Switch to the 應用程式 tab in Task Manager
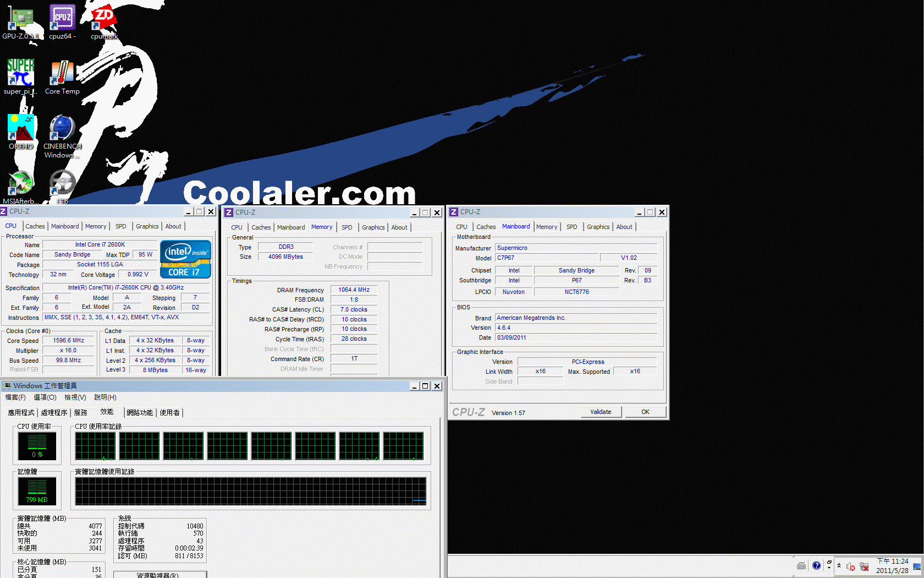924x578 pixels. point(21,413)
